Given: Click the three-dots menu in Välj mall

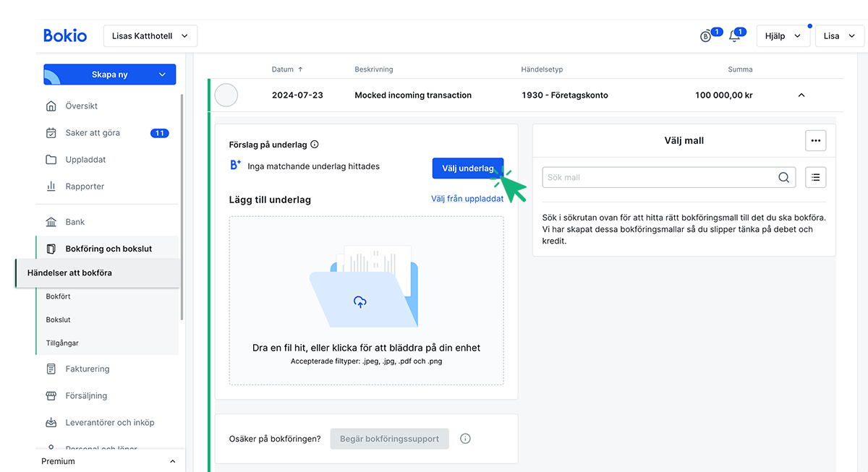Looking at the screenshot, I should click(815, 141).
